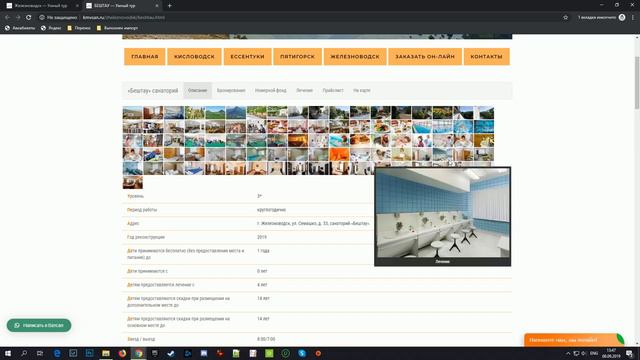
Task: Click the Написать в WhatsApp button
Action: click(39, 325)
